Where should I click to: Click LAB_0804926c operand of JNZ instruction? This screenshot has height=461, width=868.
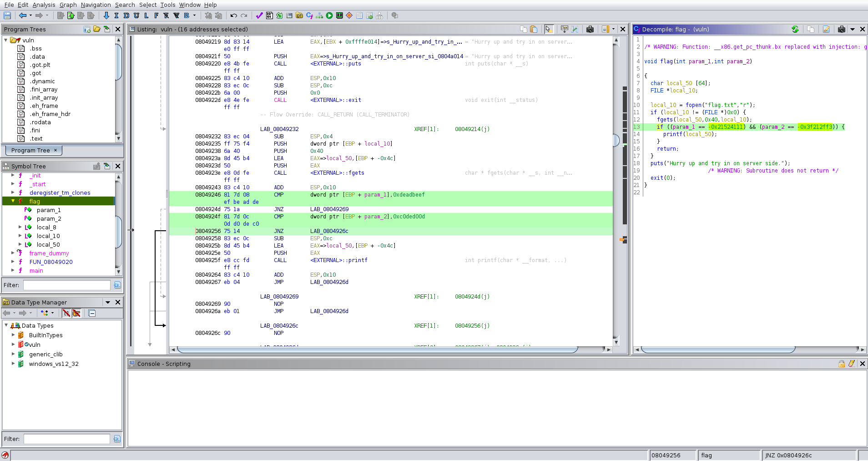(x=329, y=231)
